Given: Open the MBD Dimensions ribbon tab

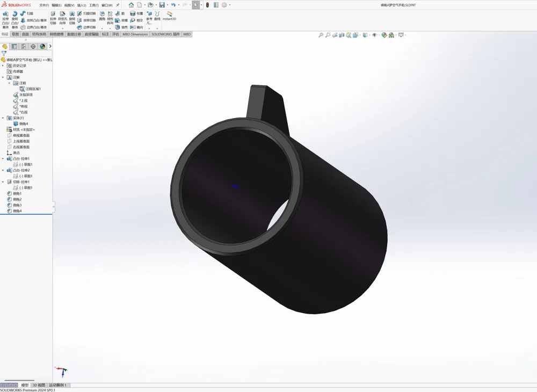Looking at the screenshot, I should coord(135,34).
